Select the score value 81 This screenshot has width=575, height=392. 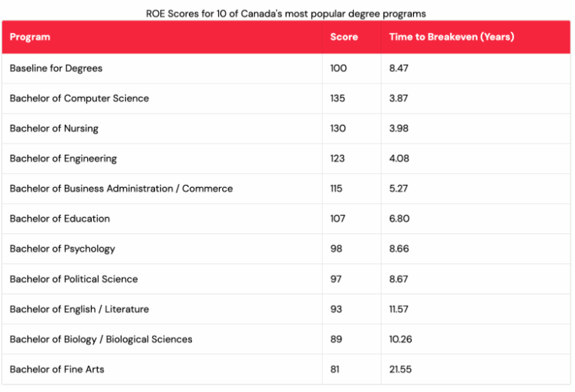pyautogui.click(x=335, y=370)
